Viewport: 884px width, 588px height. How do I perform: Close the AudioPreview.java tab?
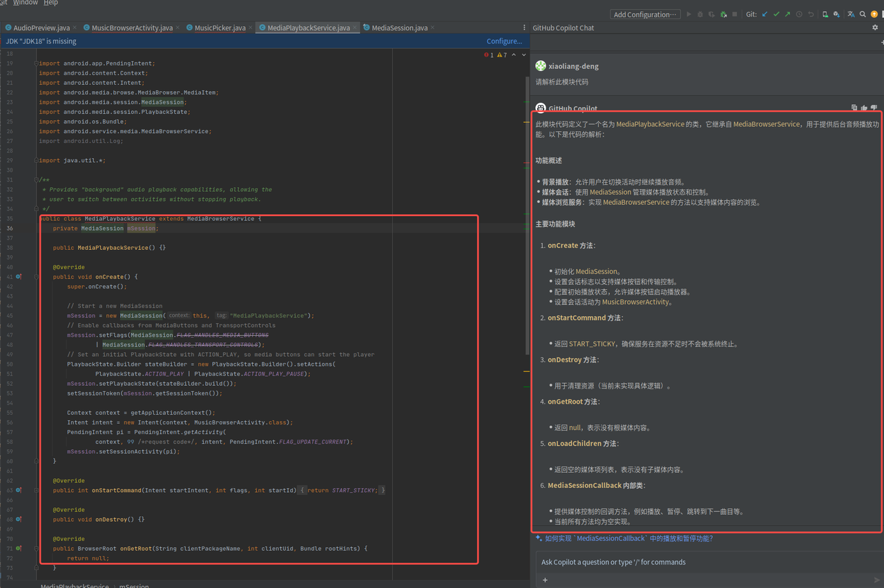(x=75, y=28)
